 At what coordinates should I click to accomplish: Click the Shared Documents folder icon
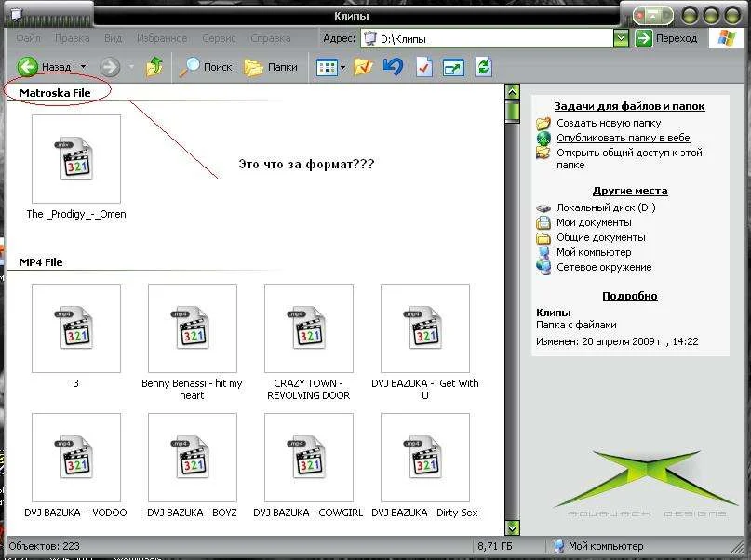[x=543, y=238]
